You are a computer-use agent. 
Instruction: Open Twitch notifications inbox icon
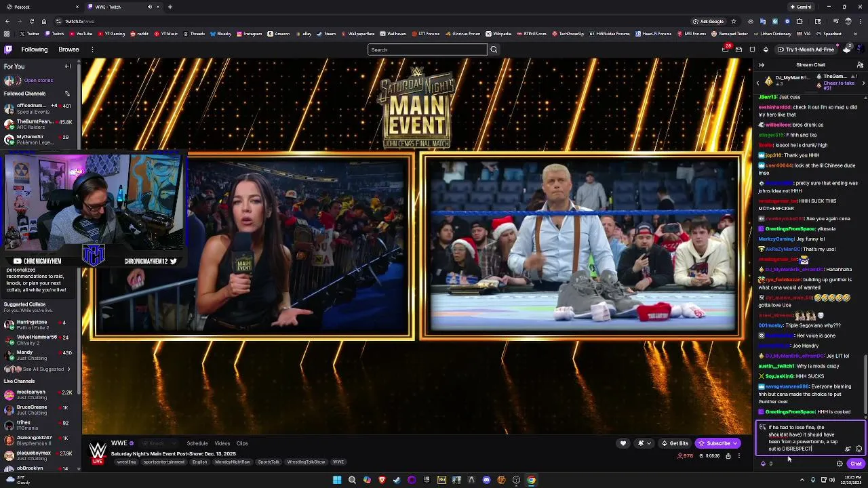point(726,49)
